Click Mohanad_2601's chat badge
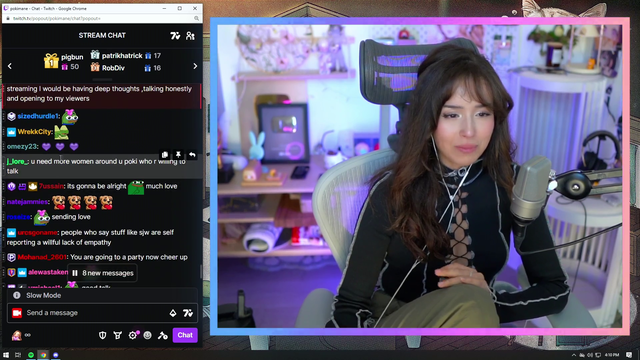 tap(11, 257)
